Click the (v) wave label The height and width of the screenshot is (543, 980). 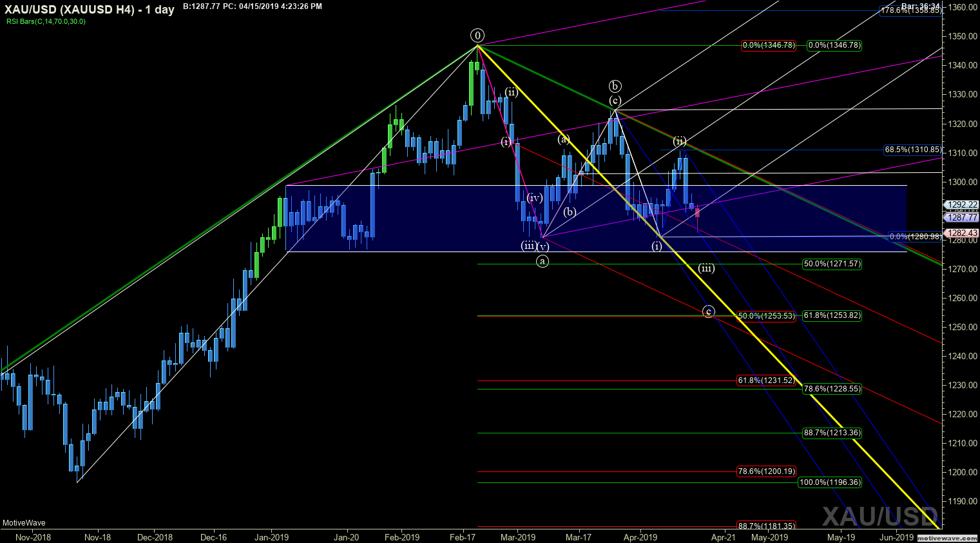543,246
